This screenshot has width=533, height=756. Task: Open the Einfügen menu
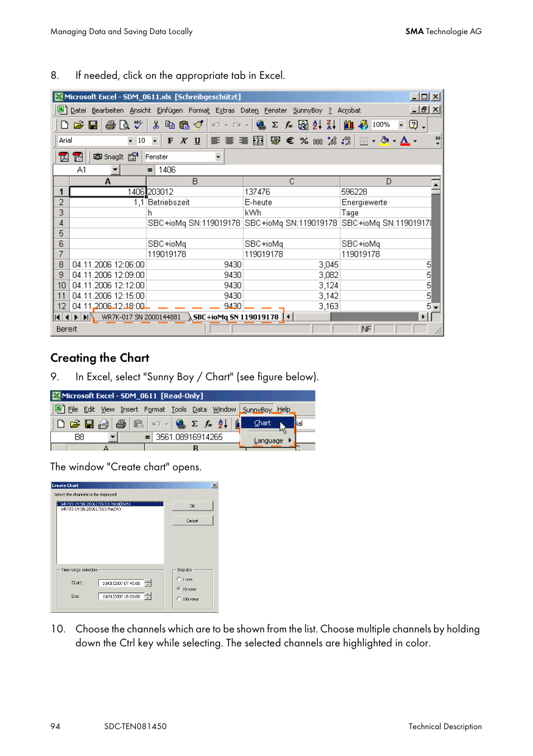point(170,111)
